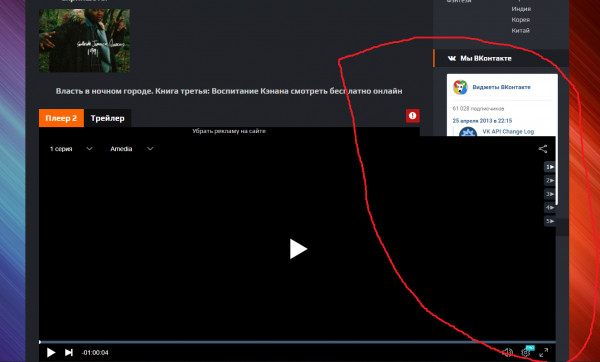Select the Плеер 2 tab
The height and width of the screenshot is (362, 600).
pyautogui.click(x=61, y=118)
